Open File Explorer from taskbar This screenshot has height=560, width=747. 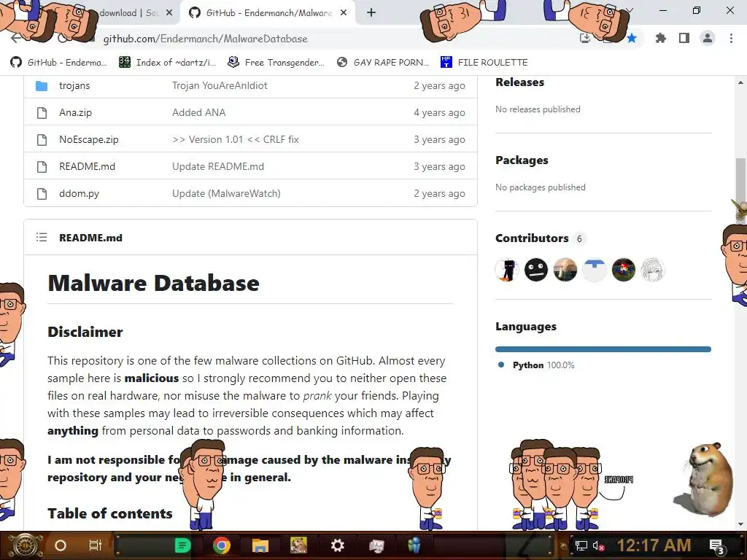click(260, 545)
